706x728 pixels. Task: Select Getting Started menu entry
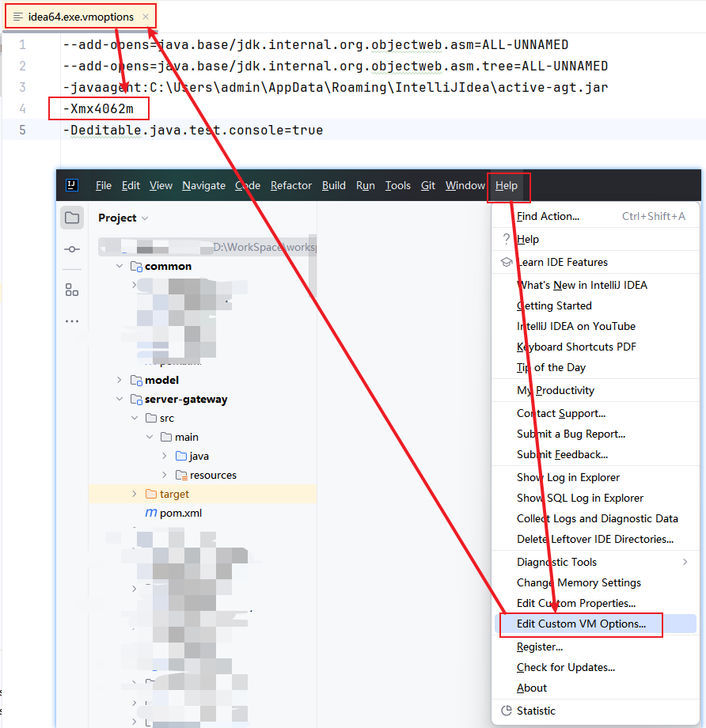[x=596, y=305]
